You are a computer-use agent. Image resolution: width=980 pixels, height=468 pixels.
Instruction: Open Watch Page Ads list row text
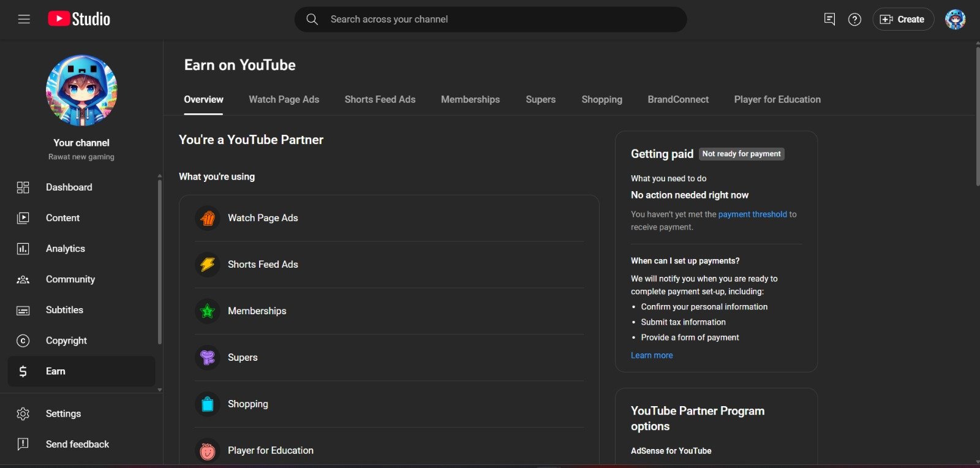(263, 218)
